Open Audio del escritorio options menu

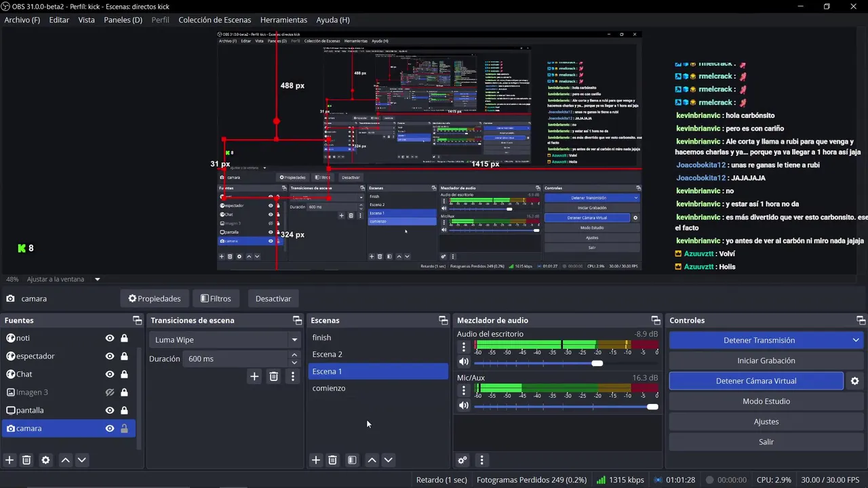pyautogui.click(x=464, y=347)
